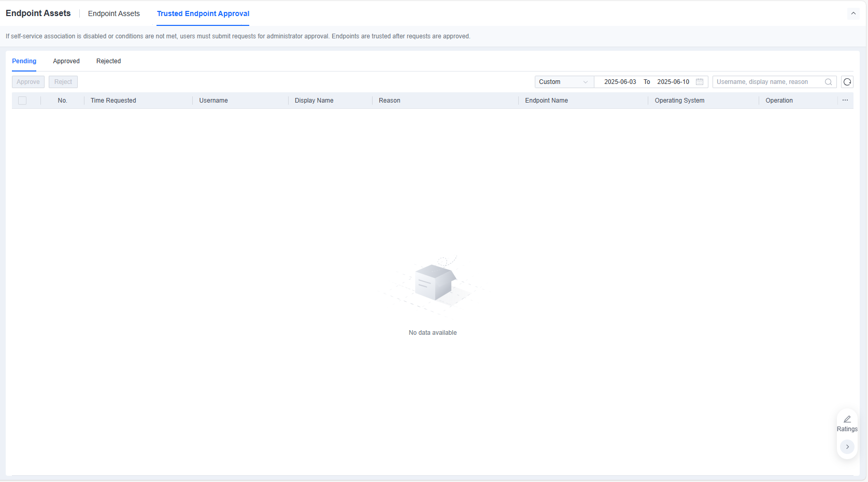Switch to the Rejected tab

(109, 61)
